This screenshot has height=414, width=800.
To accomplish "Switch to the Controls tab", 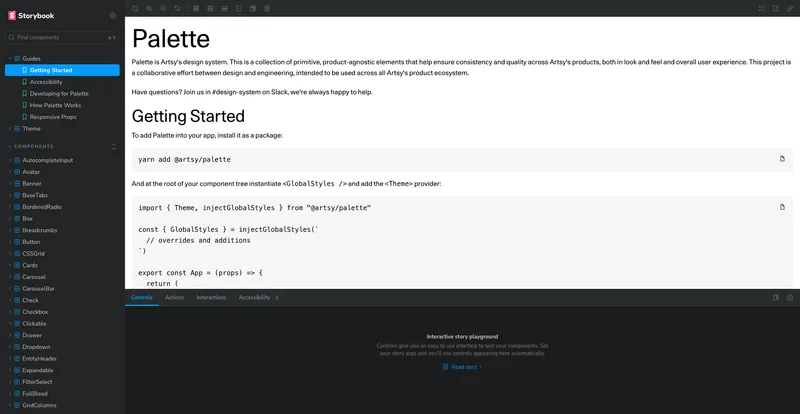I will click(142, 298).
